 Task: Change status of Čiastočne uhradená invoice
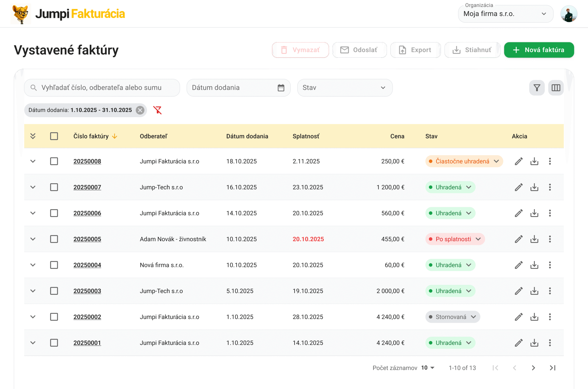click(x=464, y=161)
